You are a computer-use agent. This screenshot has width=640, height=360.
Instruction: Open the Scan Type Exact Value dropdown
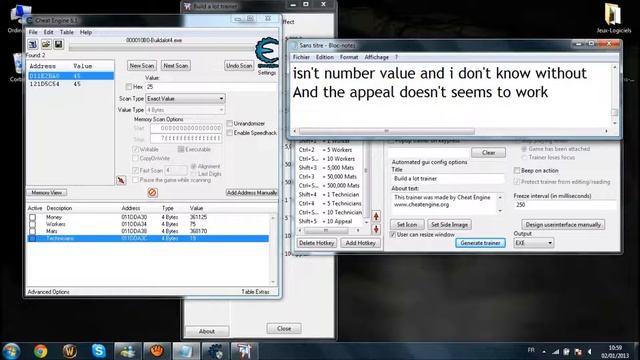click(185, 99)
